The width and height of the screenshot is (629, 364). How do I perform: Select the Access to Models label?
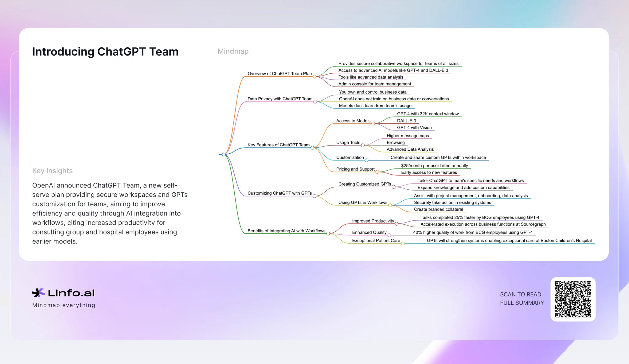353,121
